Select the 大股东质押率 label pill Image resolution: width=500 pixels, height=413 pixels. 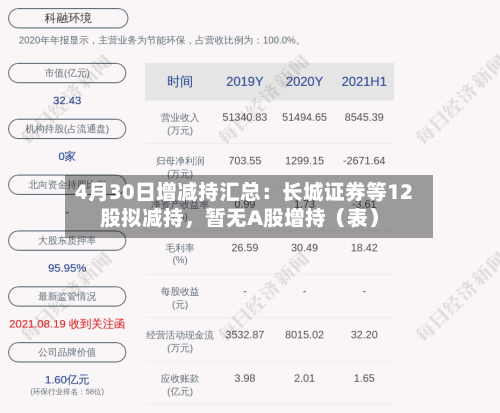point(67,241)
